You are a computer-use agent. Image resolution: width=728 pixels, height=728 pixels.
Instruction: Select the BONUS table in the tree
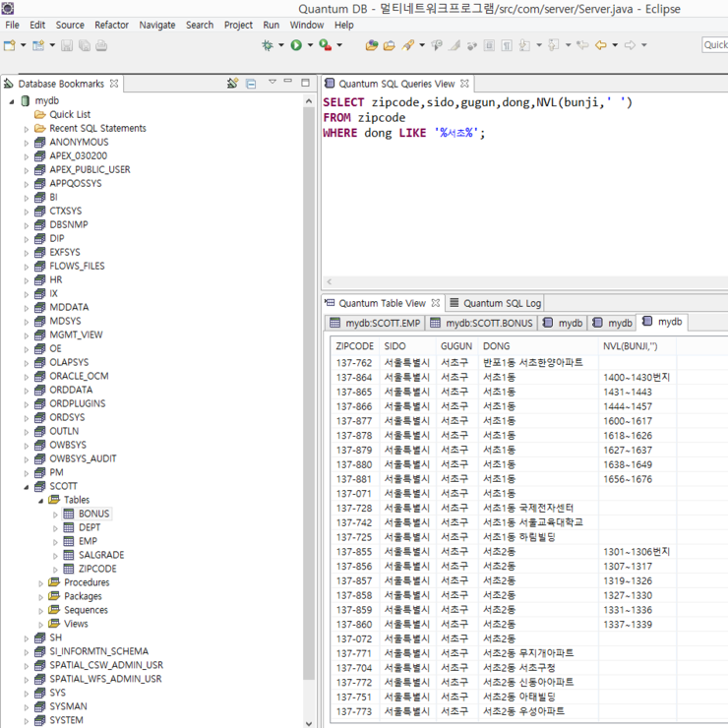pyautogui.click(x=94, y=514)
